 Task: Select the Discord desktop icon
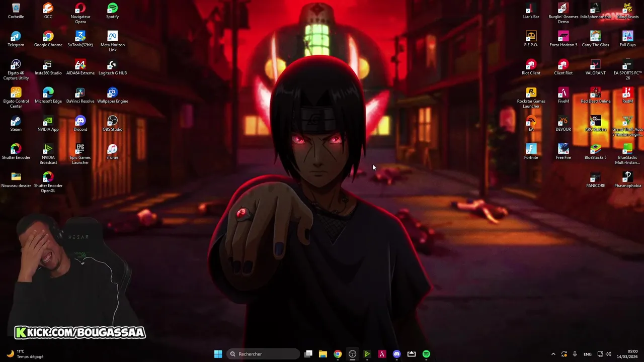(x=80, y=124)
